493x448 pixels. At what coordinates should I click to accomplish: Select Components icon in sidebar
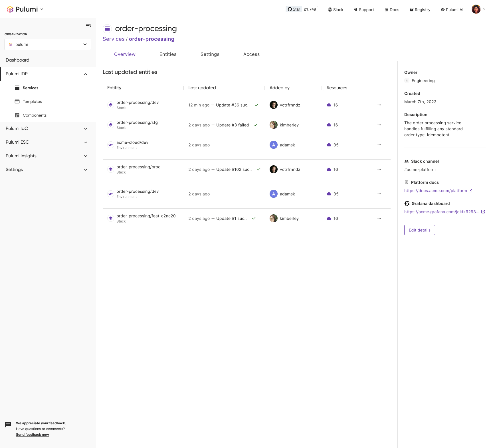pyautogui.click(x=17, y=115)
